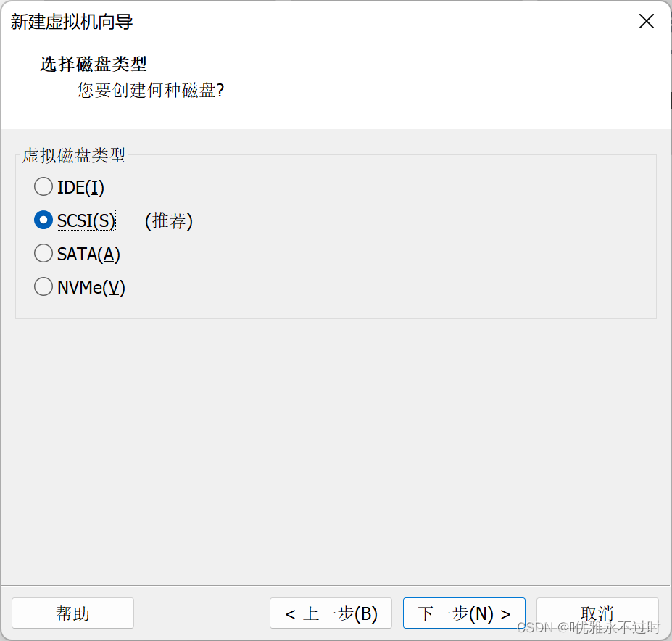Click the CSDN watermark text
Image resolution: width=672 pixels, height=641 pixels.
coord(588,627)
